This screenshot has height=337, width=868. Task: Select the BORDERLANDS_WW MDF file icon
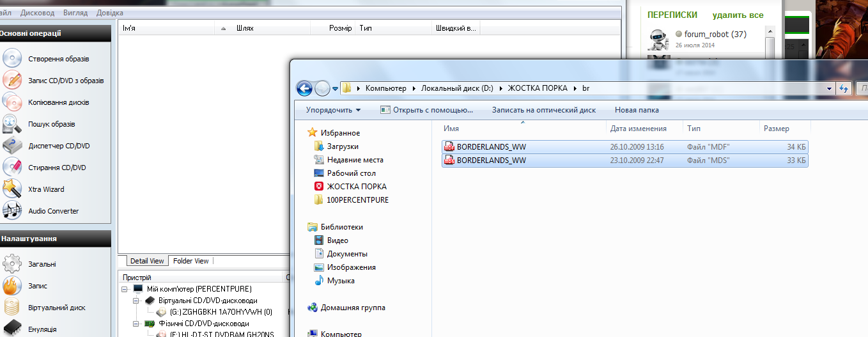point(449,147)
